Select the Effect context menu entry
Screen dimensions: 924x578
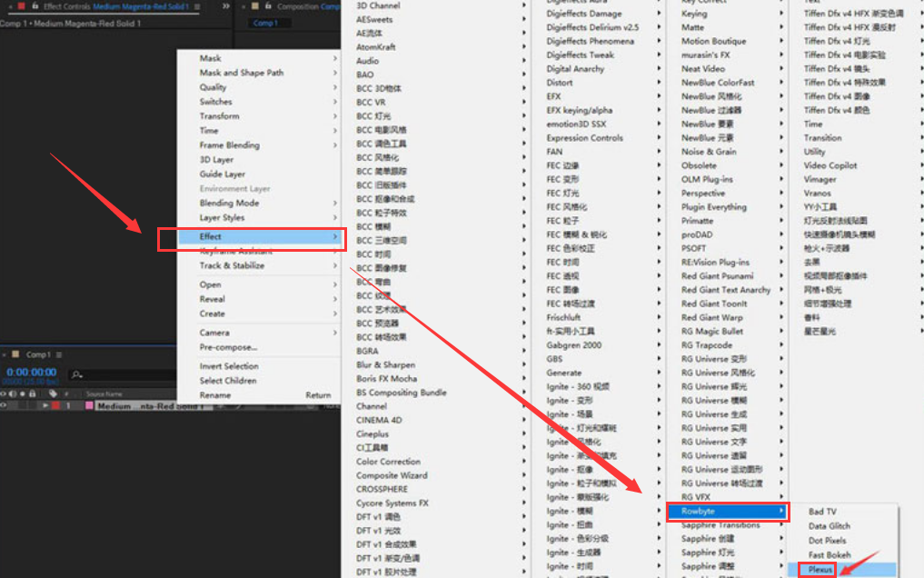tap(259, 237)
